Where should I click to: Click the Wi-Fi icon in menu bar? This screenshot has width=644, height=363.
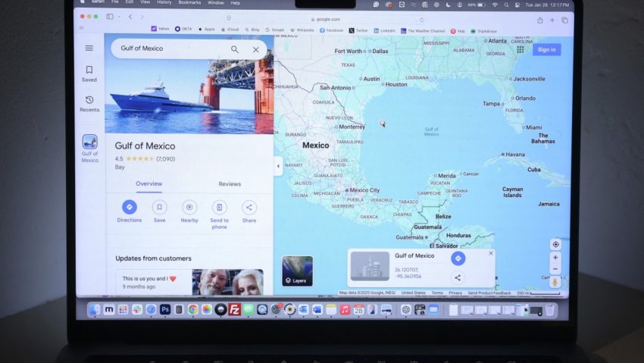pyautogui.click(x=495, y=5)
